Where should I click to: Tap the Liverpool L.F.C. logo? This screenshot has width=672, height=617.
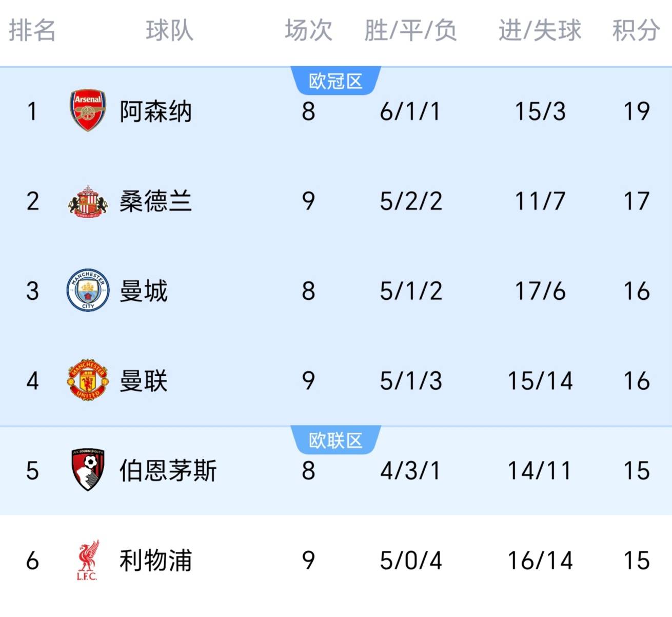pyautogui.click(x=88, y=560)
